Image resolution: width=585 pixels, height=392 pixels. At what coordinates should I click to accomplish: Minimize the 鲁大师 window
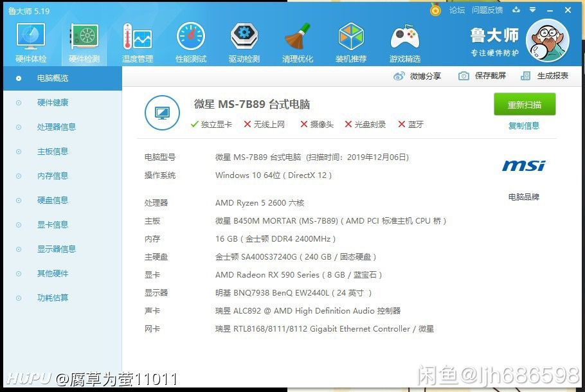550,10
